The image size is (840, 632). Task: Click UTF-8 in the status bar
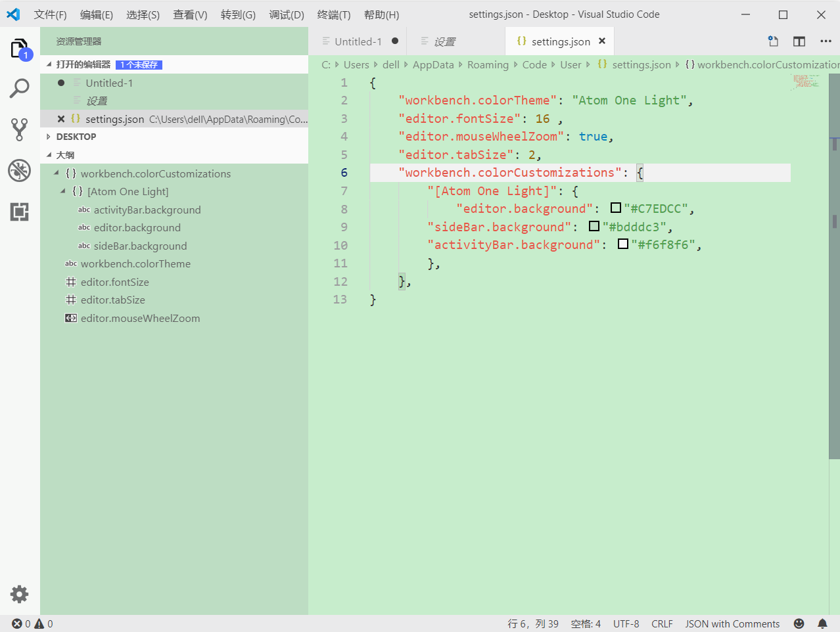pos(626,623)
